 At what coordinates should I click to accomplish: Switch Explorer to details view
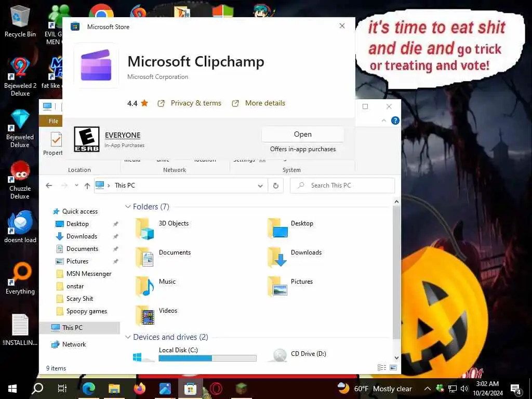tap(382, 367)
